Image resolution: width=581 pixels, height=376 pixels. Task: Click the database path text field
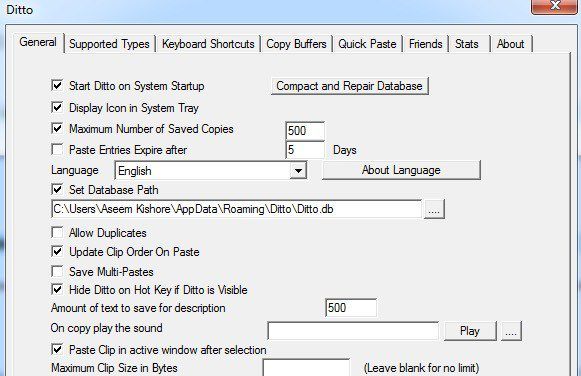(x=236, y=209)
